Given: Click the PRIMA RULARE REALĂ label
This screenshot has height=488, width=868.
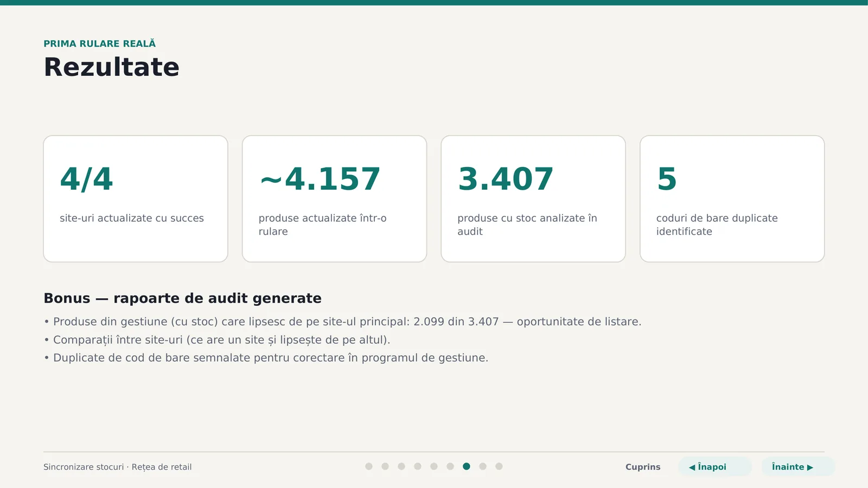Looking at the screenshot, I should [x=99, y=43].
